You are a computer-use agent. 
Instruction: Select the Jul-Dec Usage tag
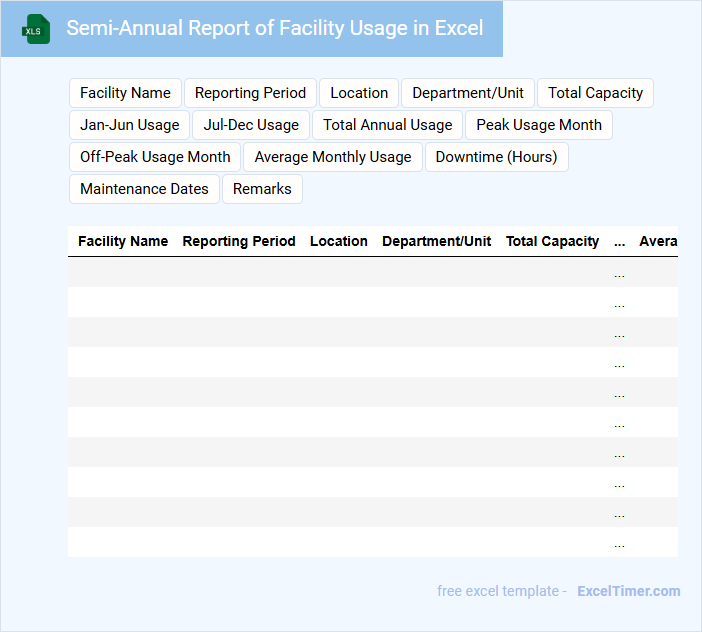251,125
